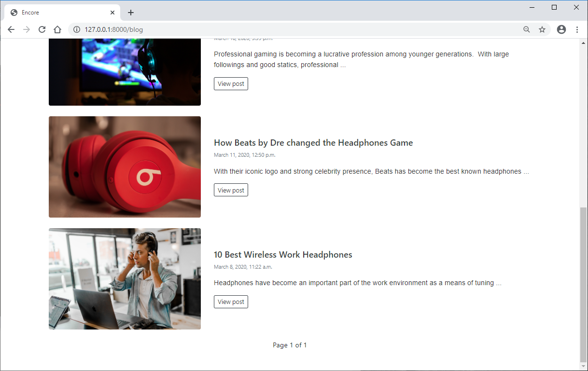Screen dimensions: 588x371
Task: Close the Encore tab
Action: 112,13
